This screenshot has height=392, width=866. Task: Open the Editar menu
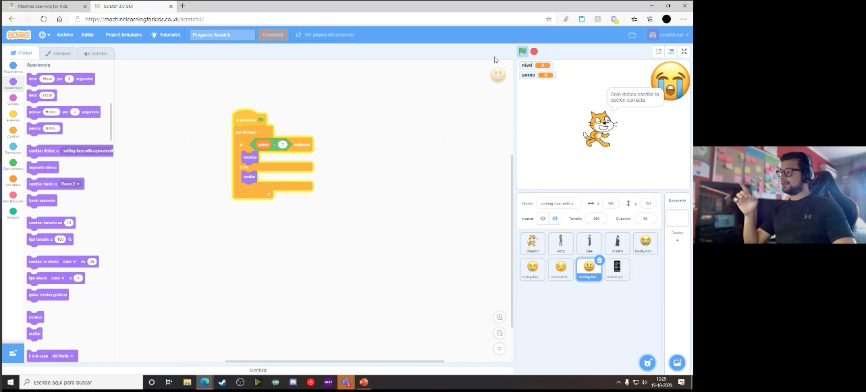coord(88,35)
